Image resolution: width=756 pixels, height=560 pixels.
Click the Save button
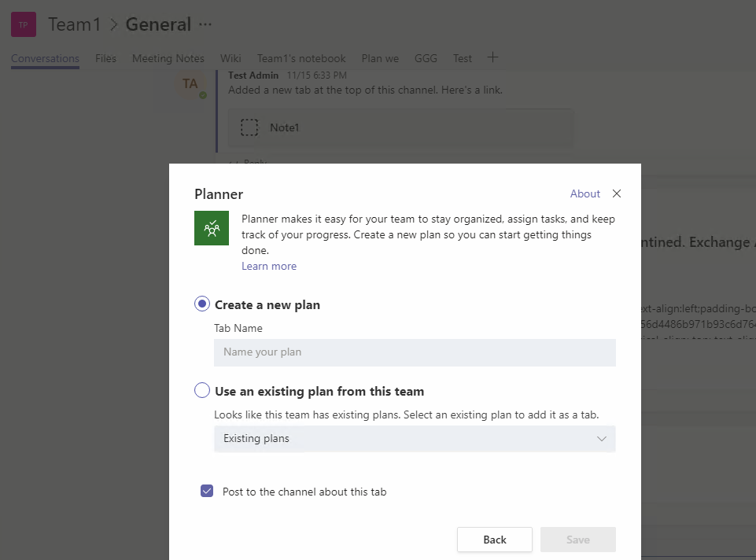pyautogui.click(x=578, y=540)
